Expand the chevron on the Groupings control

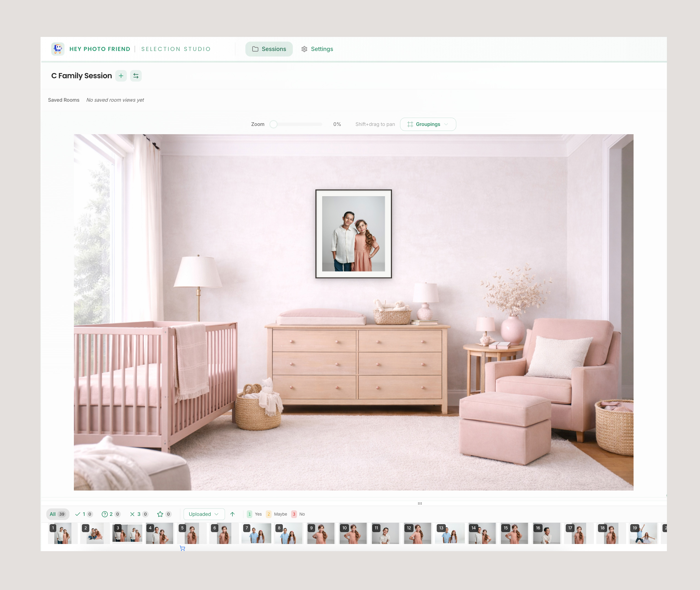(x=446, y=124)
